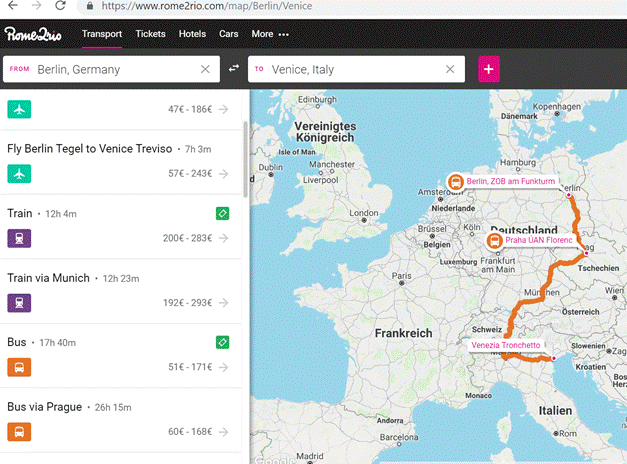Expand the Train 12h 4m route details arrow

(x=223, y=238)
